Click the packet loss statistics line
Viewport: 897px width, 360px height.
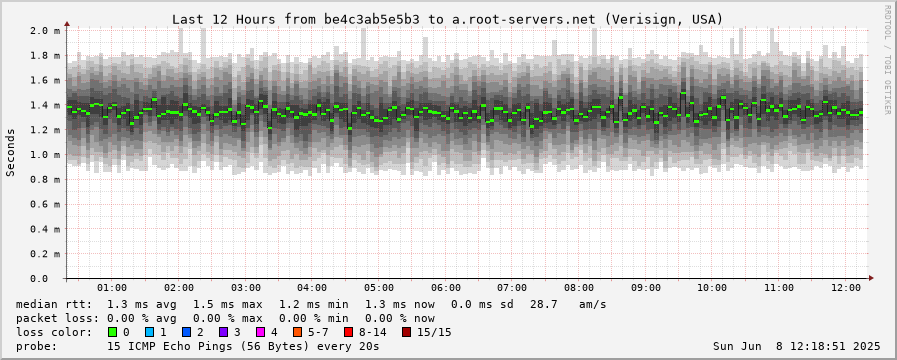(x=225, y=318)
